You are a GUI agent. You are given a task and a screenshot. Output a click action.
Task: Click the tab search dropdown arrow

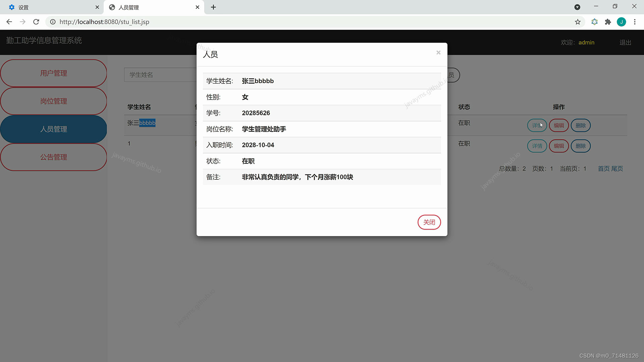[x=577, y=7]
